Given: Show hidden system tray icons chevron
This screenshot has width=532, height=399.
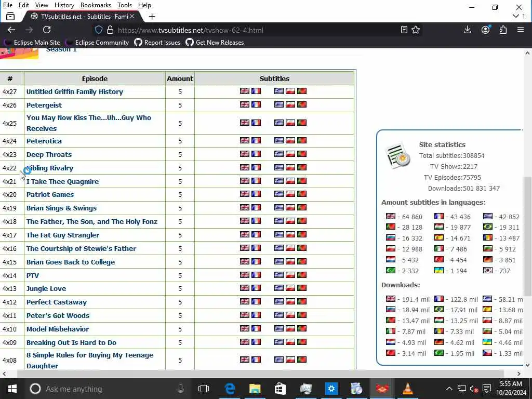Looking at the screenshot, I should 449,389.
